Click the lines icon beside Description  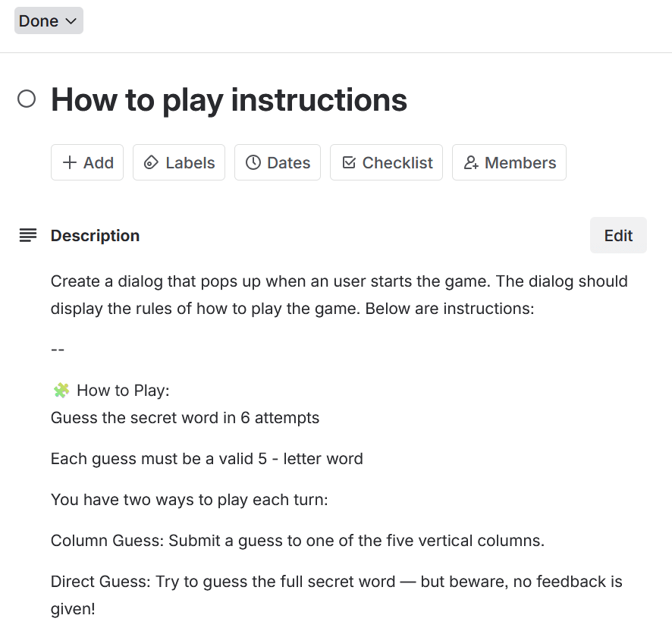[27, 235]
